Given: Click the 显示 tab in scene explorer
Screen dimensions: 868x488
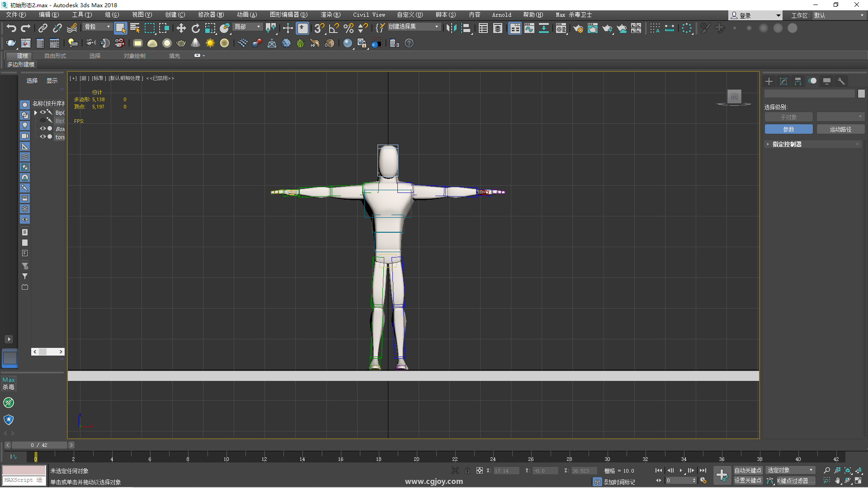Looking at the screenshot, I should pos(52,81).
